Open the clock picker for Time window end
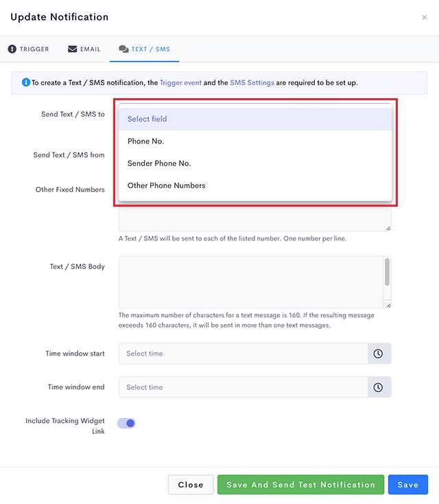The width and height of the screenshot is (439, 504). click(x=378, y=387)
